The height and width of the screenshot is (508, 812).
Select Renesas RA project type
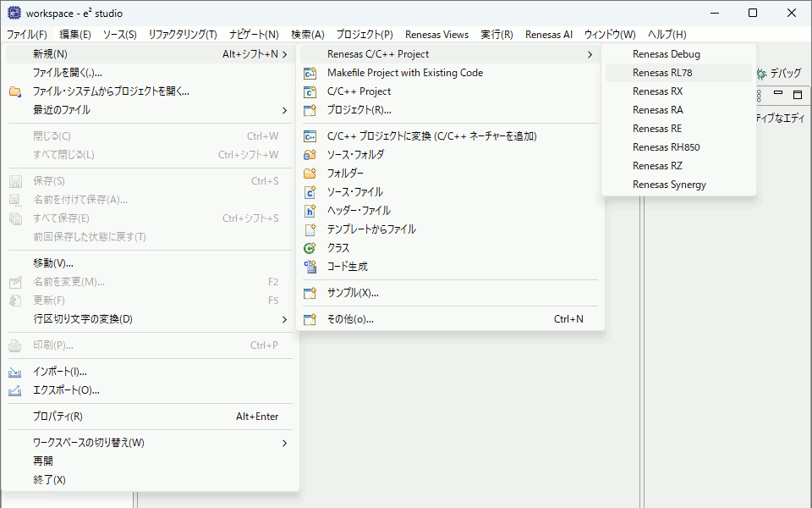pyautogui.click(x=678, y=110)
